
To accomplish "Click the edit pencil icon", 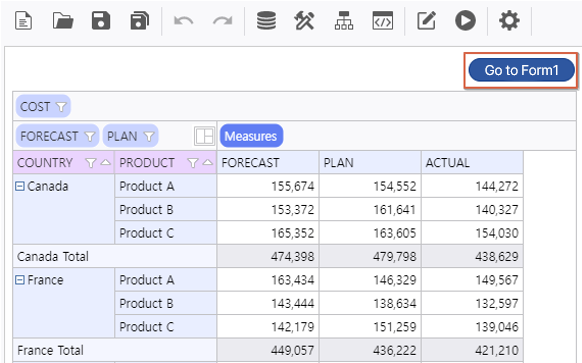I will click(x=426, y=20).
